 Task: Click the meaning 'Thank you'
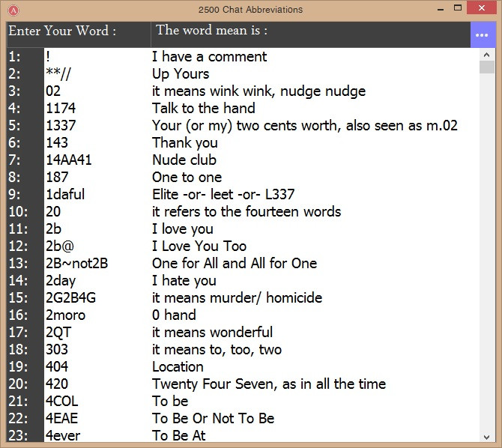tap(185, 143)
